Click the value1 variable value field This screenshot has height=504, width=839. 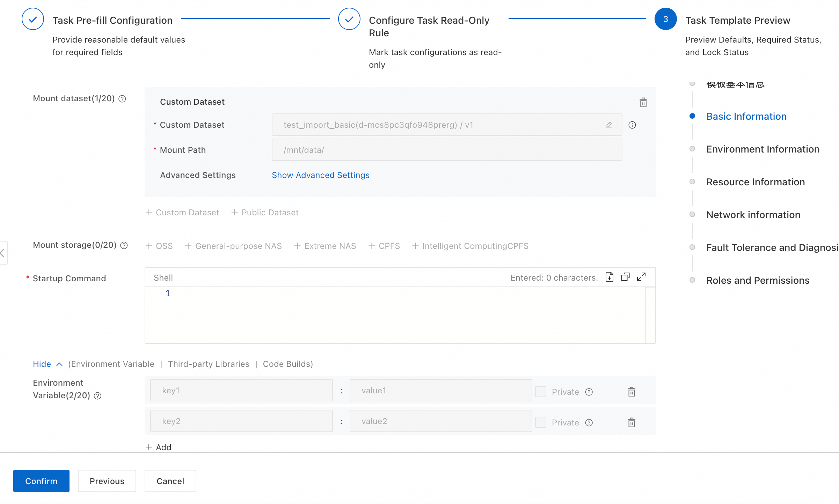click(x=441, y=390)
